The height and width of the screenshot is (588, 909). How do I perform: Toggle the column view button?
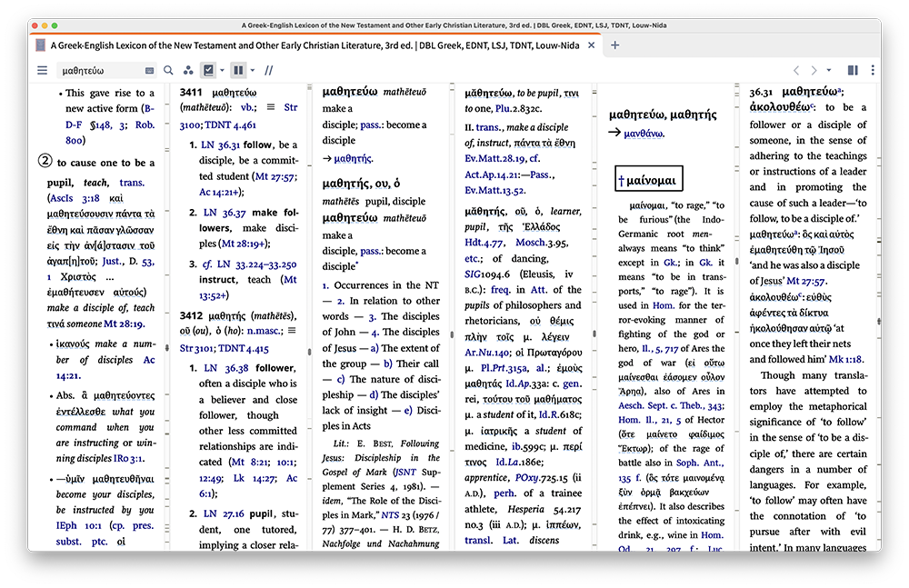click(x=238, y=70)
